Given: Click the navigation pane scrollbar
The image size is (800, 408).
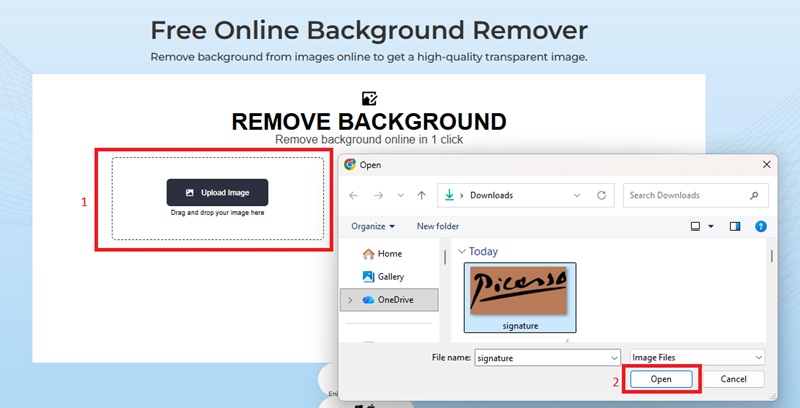Looking at the screenshot, I should coord(445,257).
